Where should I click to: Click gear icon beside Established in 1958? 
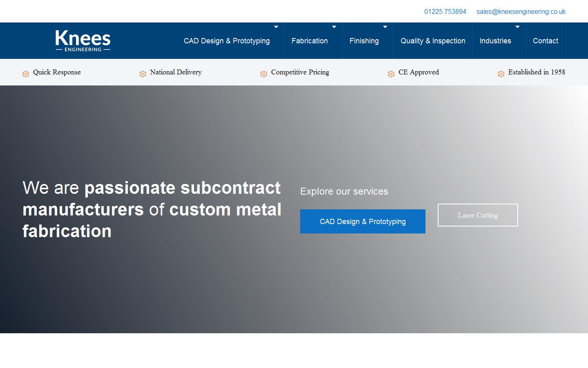click(501, 74)
